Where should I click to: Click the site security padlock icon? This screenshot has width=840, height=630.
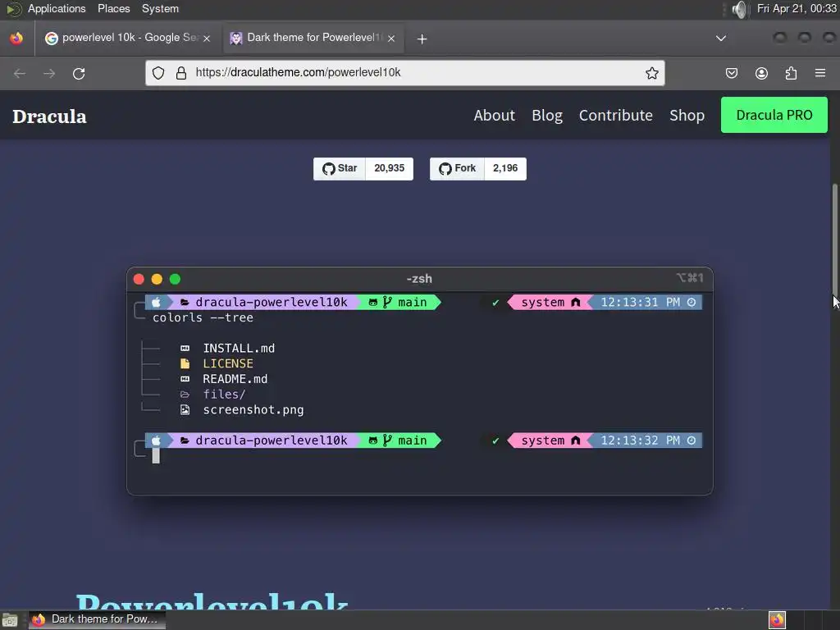[181, 73]
